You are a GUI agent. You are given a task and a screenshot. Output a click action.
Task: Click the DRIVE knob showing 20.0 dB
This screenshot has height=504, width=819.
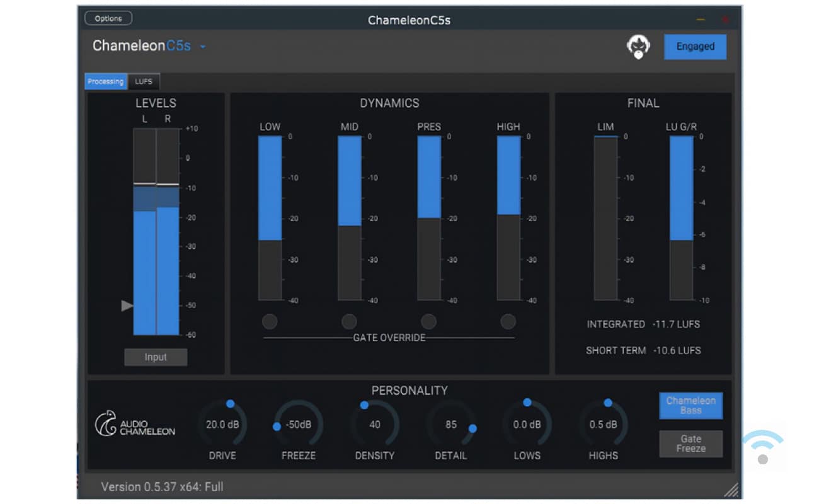[222, 425]
